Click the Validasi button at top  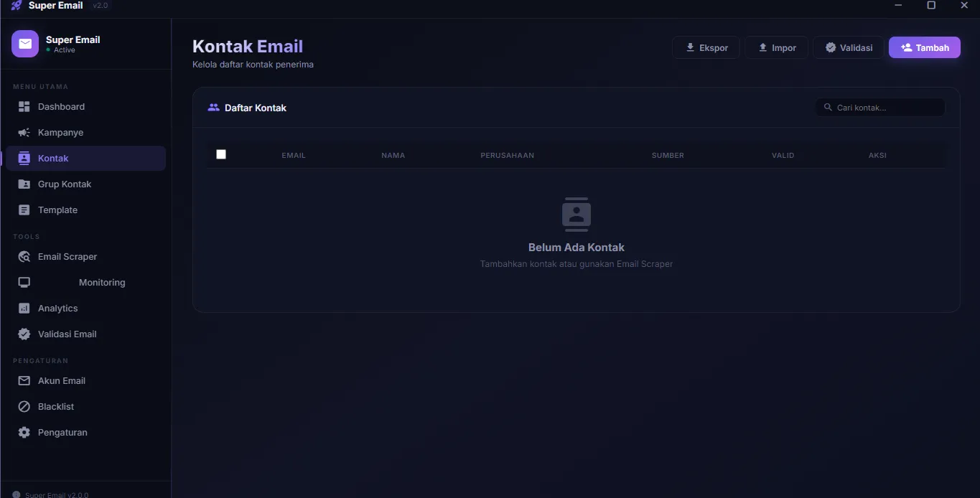point(849,48)
